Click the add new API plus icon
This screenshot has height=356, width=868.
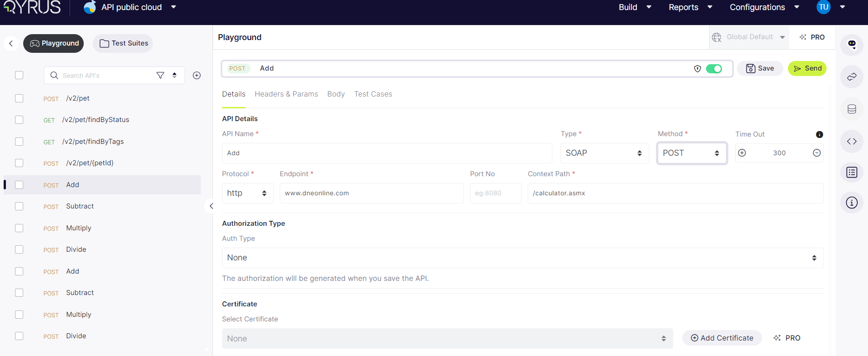[197, 76]
